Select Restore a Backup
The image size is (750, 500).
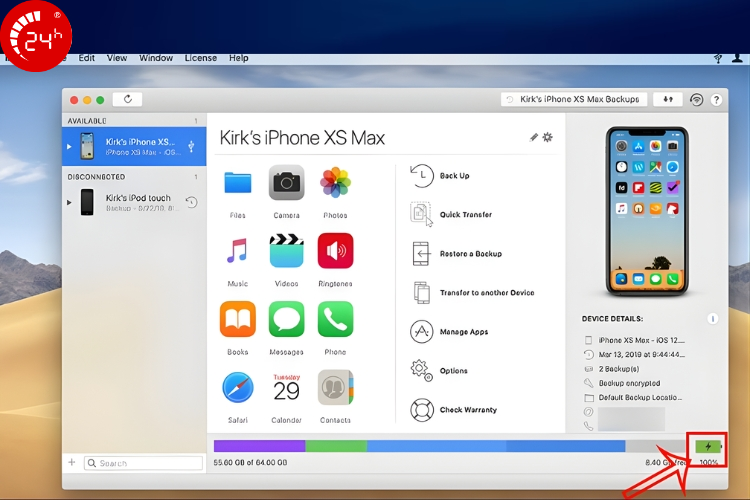click(456, 254)
